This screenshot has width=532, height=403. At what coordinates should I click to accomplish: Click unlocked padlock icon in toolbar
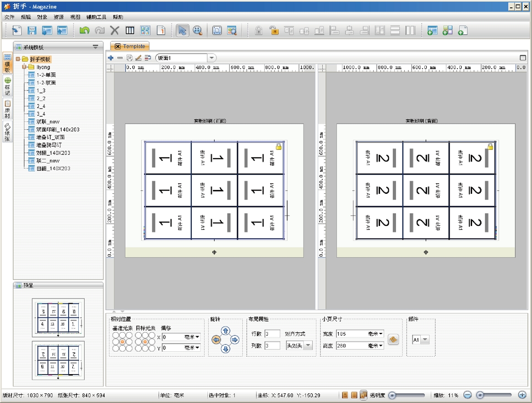pos(274,31)
